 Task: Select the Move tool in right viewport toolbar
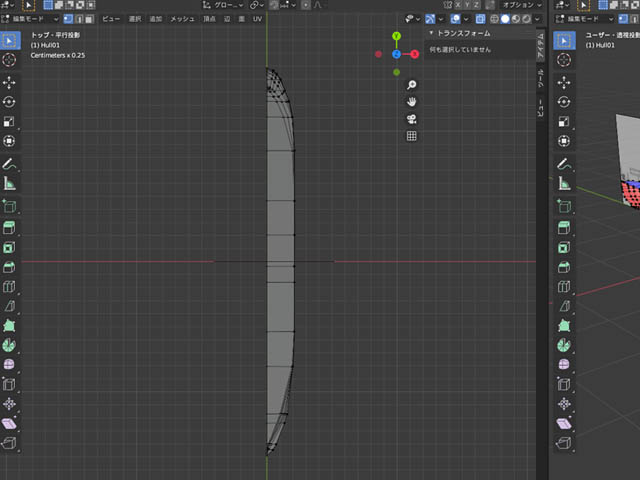coord(564,83)
